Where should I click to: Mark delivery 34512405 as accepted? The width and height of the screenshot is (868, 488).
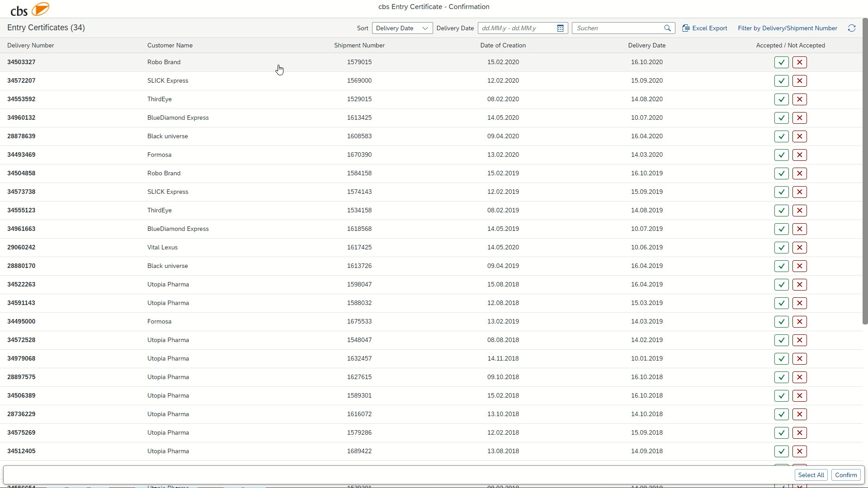click(781, 451)
